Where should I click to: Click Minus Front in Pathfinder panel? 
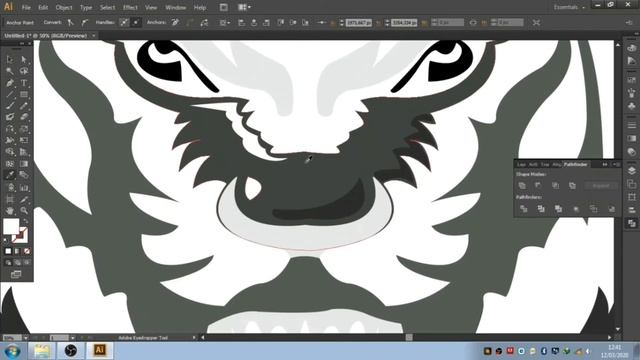[x=538, y=186]
